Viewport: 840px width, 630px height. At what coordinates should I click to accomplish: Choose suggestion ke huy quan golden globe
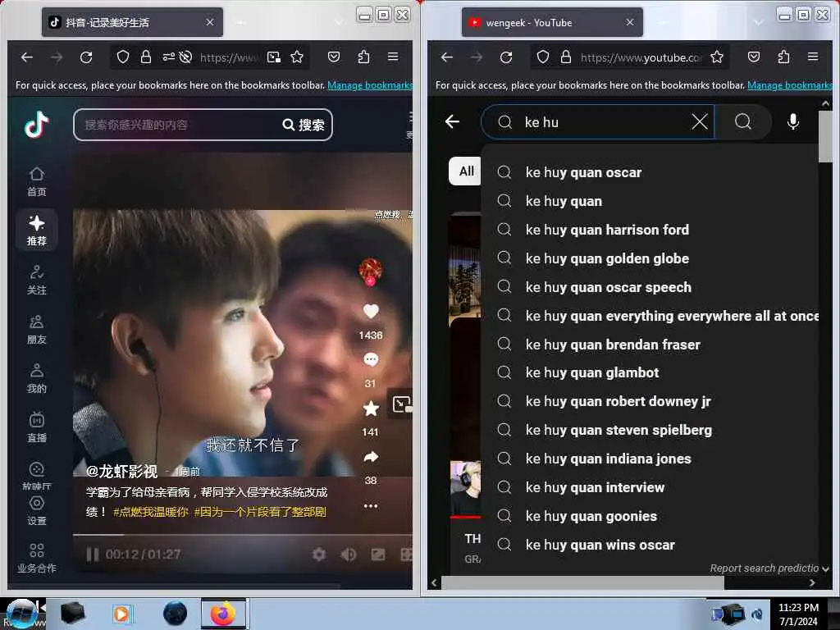(x=650, y=258)
